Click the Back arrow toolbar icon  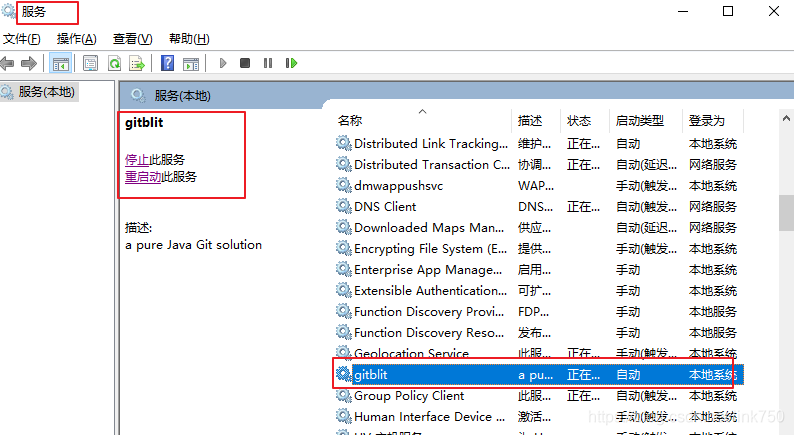pyautogui.click(x=7, y=63)
